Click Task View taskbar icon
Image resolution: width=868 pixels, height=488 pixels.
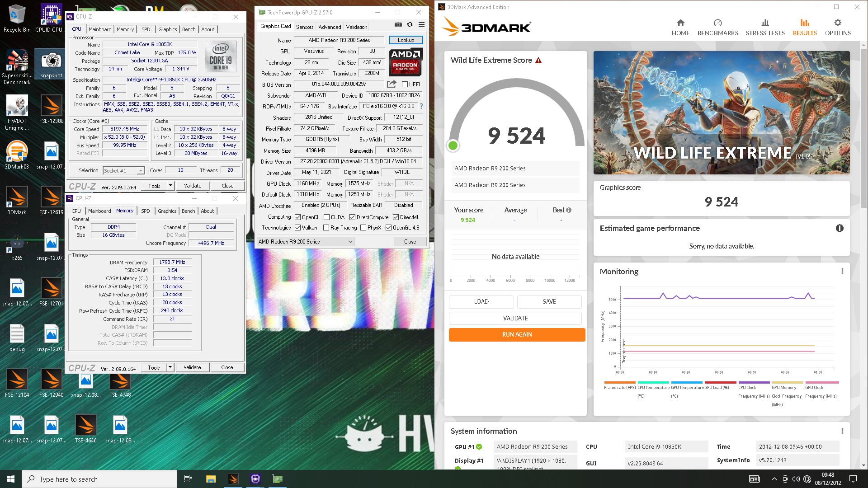188,479
